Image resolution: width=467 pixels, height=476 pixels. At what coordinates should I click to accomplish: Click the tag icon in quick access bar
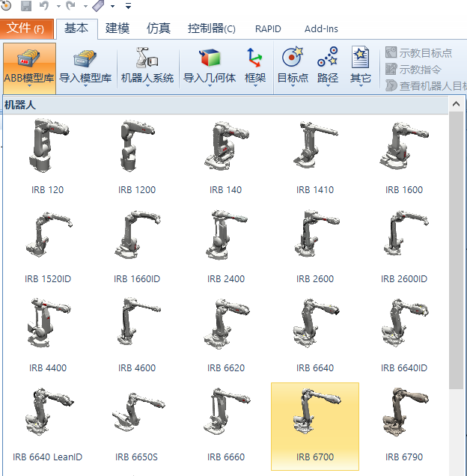tap(98, 5)
